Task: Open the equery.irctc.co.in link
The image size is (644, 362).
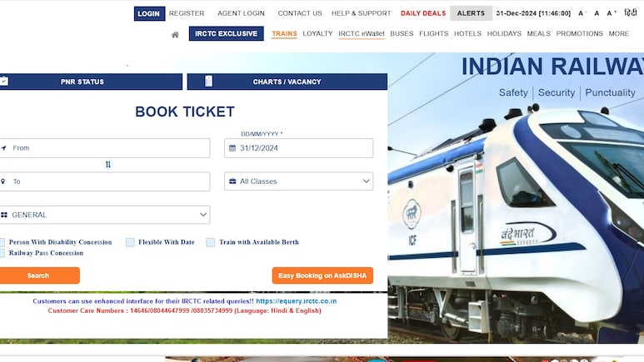Action: point(296,301)
